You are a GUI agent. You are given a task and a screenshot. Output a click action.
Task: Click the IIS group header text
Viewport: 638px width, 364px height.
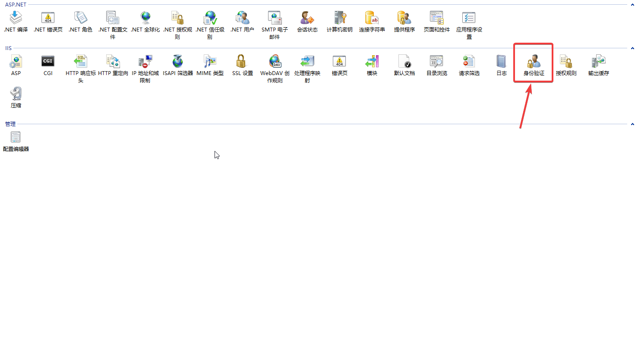click(x=8, y=48)
